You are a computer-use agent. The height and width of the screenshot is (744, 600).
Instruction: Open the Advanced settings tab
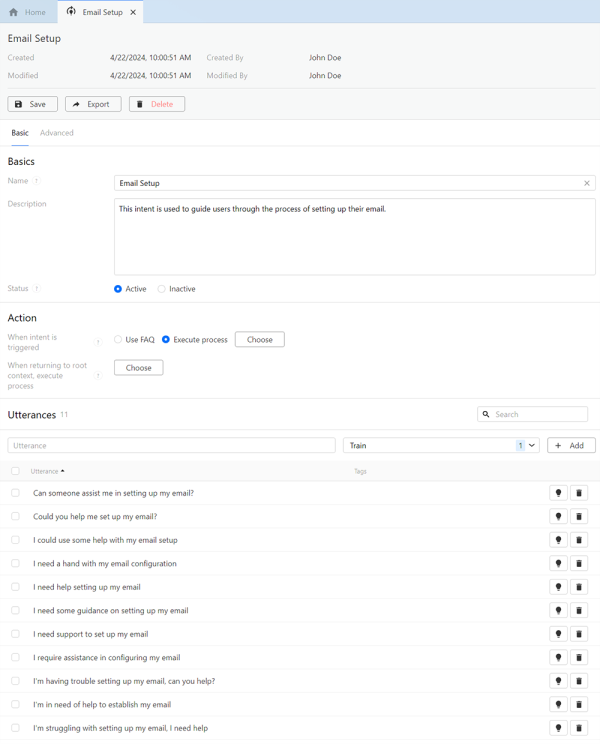56,133
